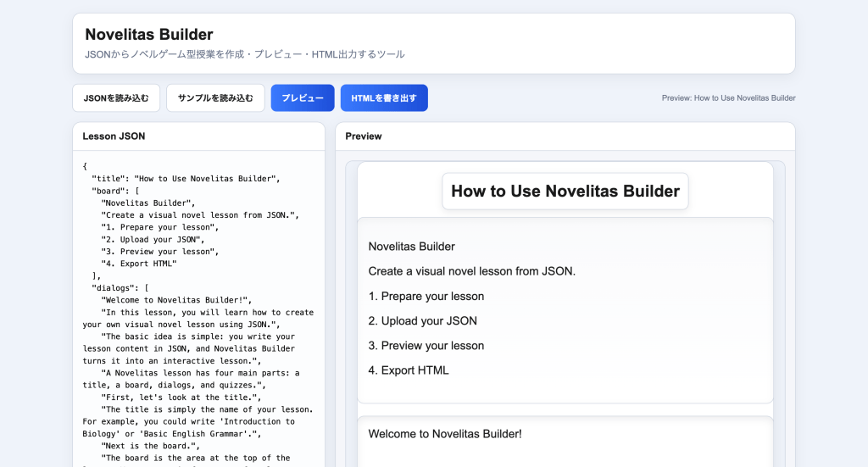Click 4. Export HTML in preview board
Image resolution: width=868 pixels, height=467 pixels.
click(409, 370)
